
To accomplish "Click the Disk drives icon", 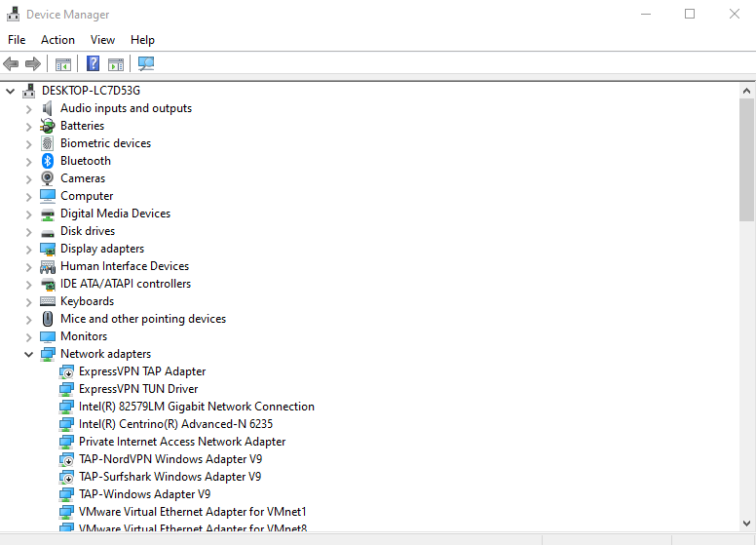I will [47, 233].
